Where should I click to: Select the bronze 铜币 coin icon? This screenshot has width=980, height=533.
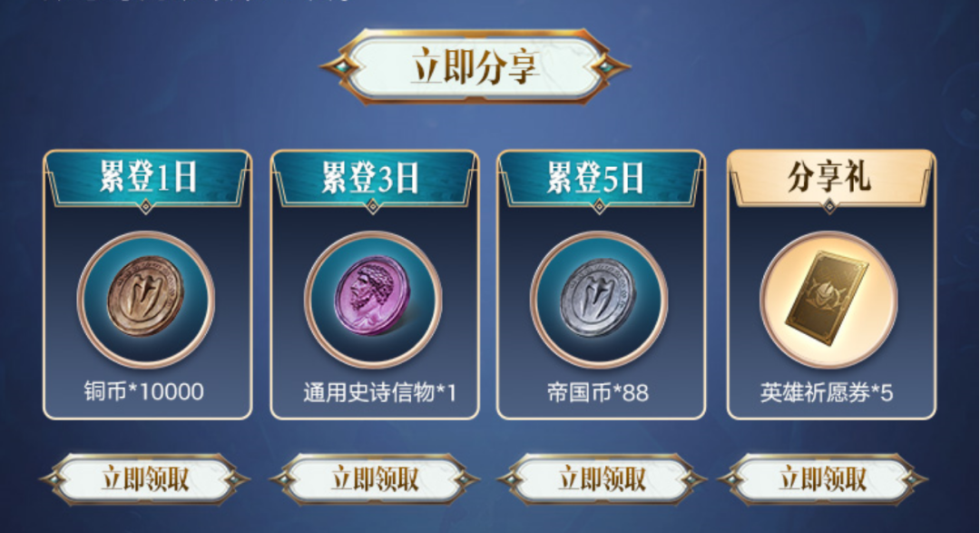click(x=145, y=299)
